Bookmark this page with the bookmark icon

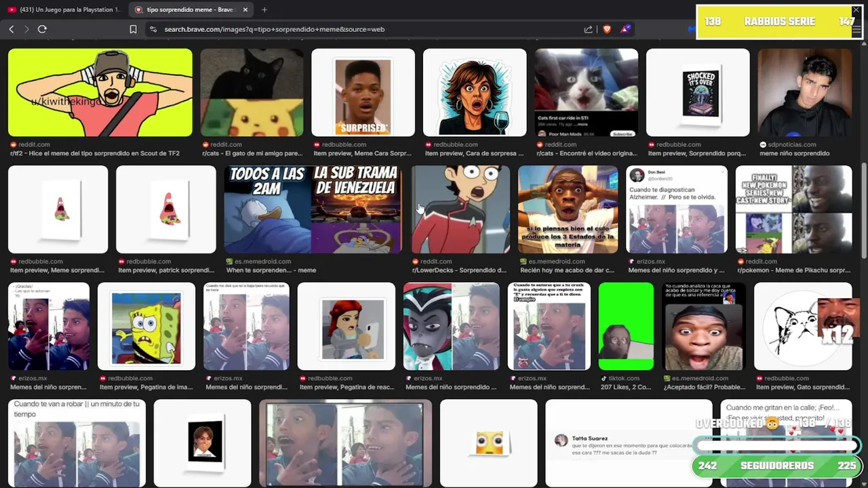click(x=133, y=29)
